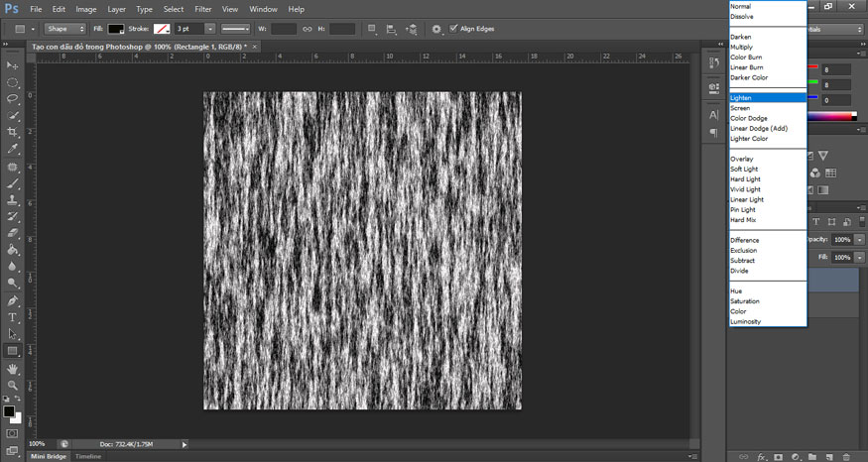The height and width of the screenshot is (462, 868).
Task: Click the shape Width input field
Action: coord(283,29)
